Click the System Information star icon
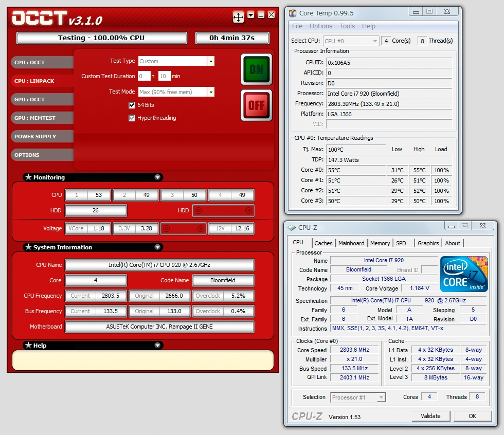 28,247
